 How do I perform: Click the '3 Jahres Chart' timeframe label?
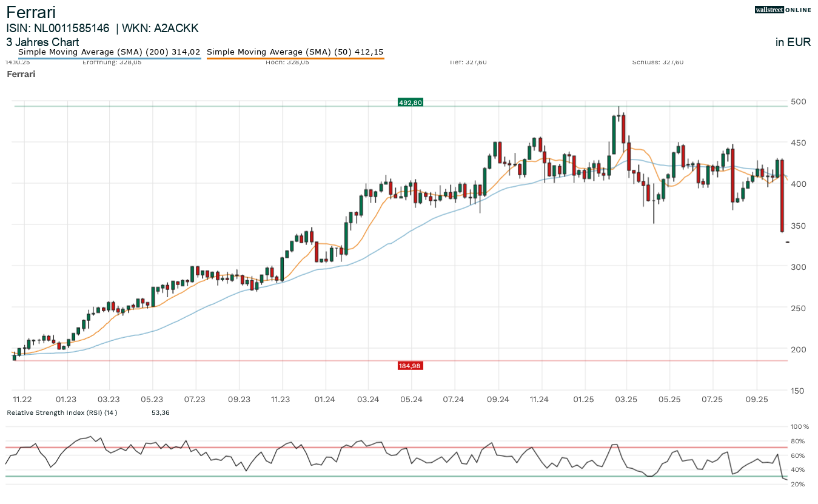pos(42,42)
